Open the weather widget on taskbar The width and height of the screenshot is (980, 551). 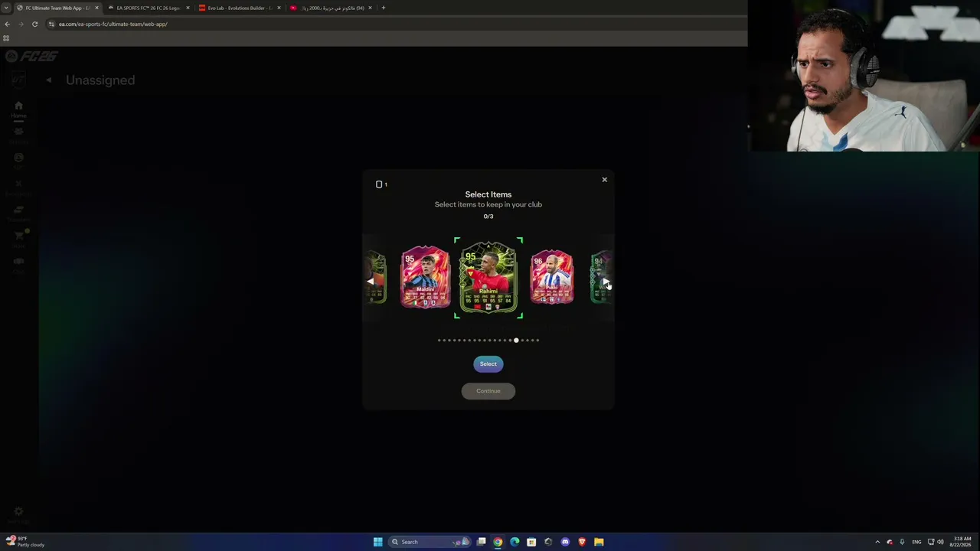point(25,542)
